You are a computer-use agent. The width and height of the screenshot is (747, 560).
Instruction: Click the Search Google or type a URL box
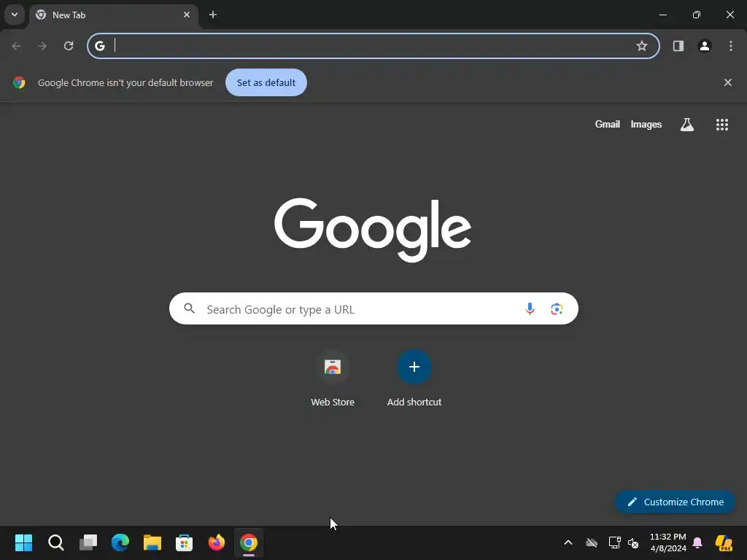pos(373,308)
